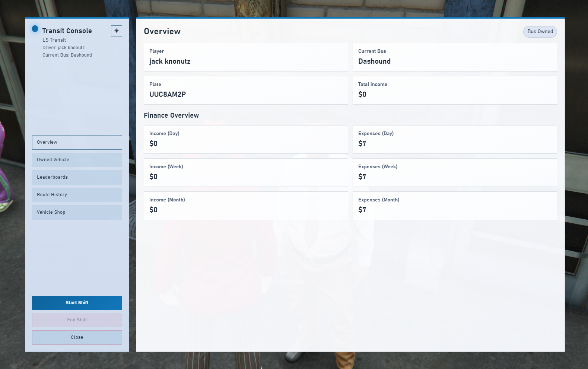Image resolution: width=588 pixels, height=369 pixels.
Task: Start Shift with the blue button
Action: pos(77,303)
